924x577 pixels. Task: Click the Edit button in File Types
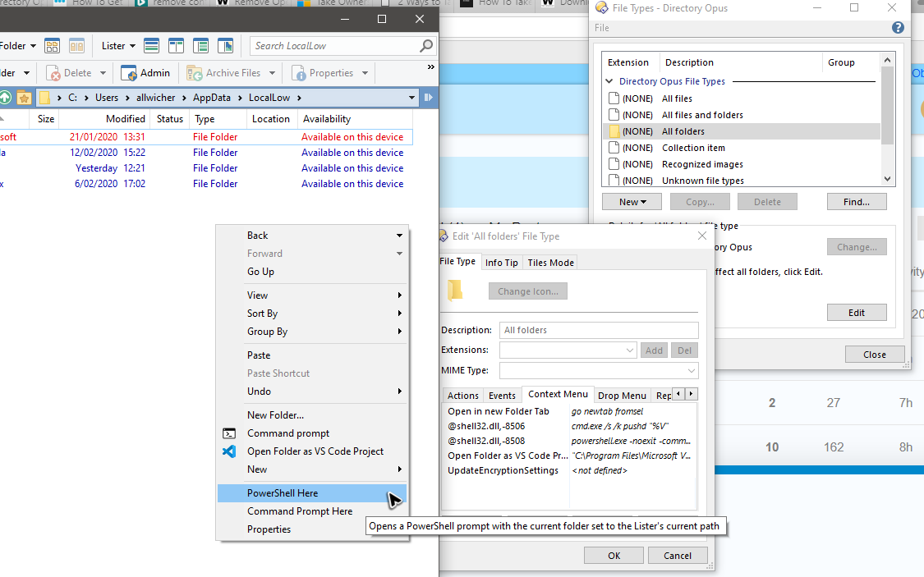(x=856, y=313)
